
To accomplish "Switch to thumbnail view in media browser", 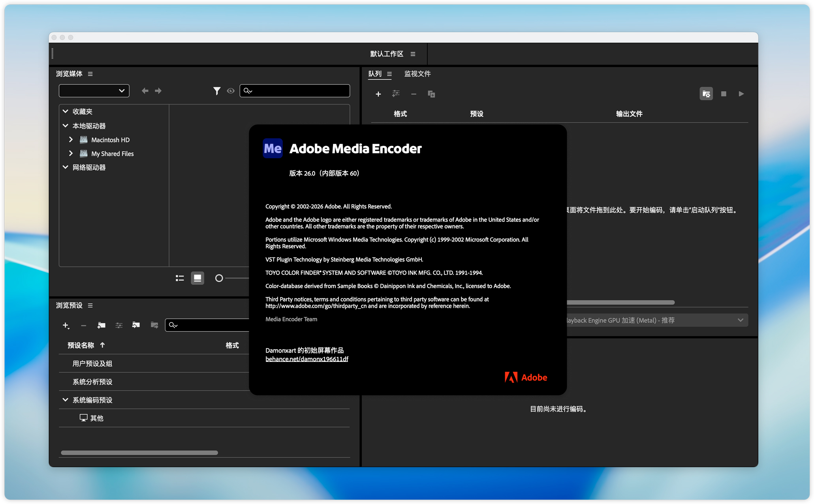I will click(197, 278).
